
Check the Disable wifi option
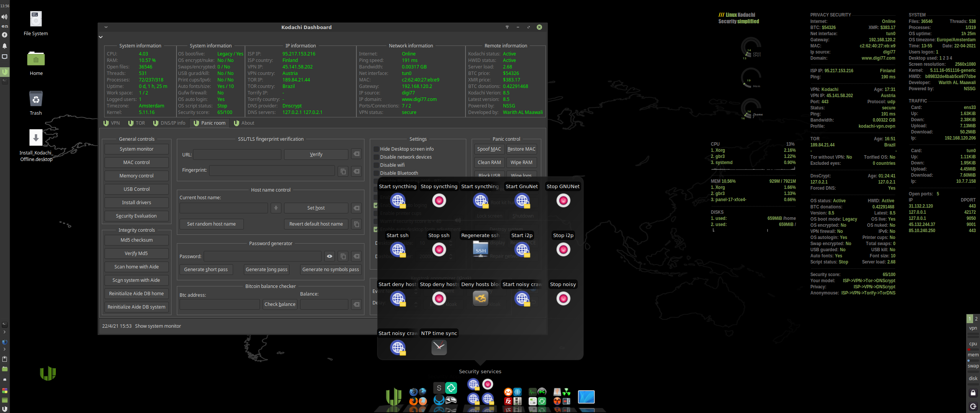coord(376,165)
